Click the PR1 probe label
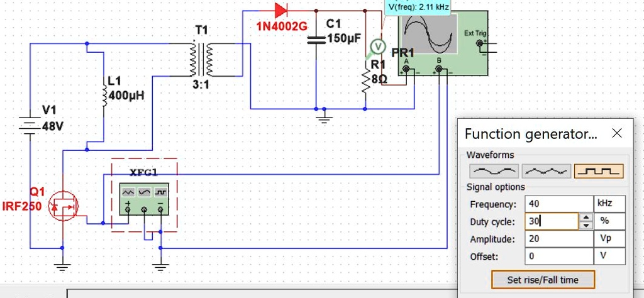 pos(403,53)
